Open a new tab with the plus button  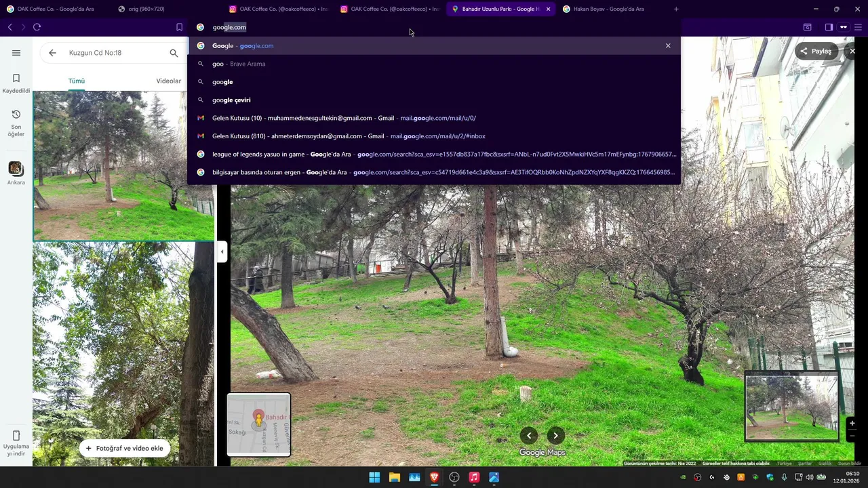pos(676,9)
